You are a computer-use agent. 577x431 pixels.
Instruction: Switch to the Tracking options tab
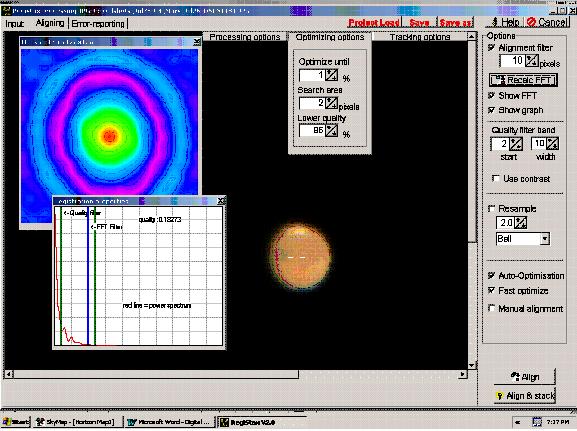(x=420, y=37)
